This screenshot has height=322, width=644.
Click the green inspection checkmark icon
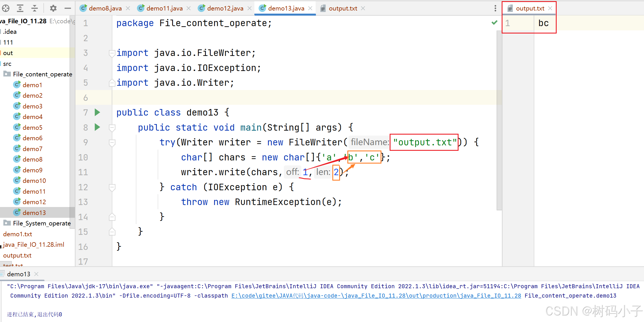[x=494, y=22]
